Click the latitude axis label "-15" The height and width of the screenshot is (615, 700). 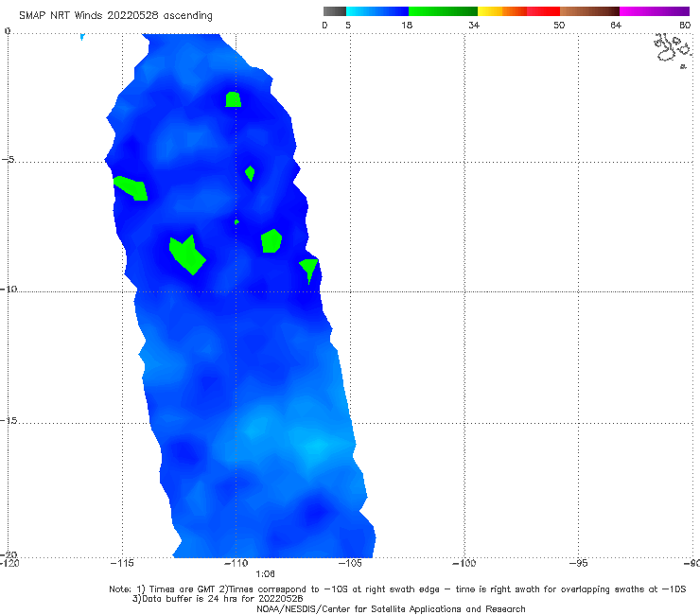point(9,421)
